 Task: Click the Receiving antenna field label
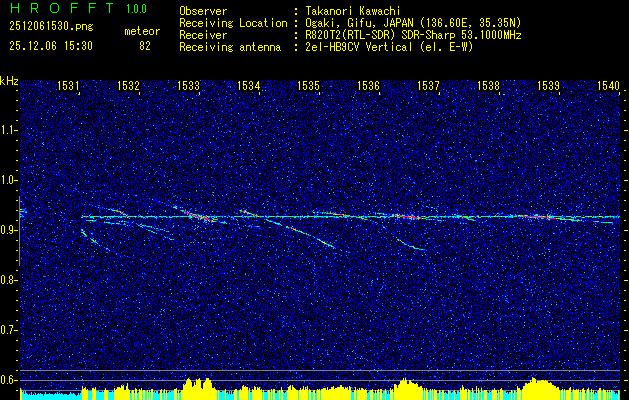(x=230, y=47)
